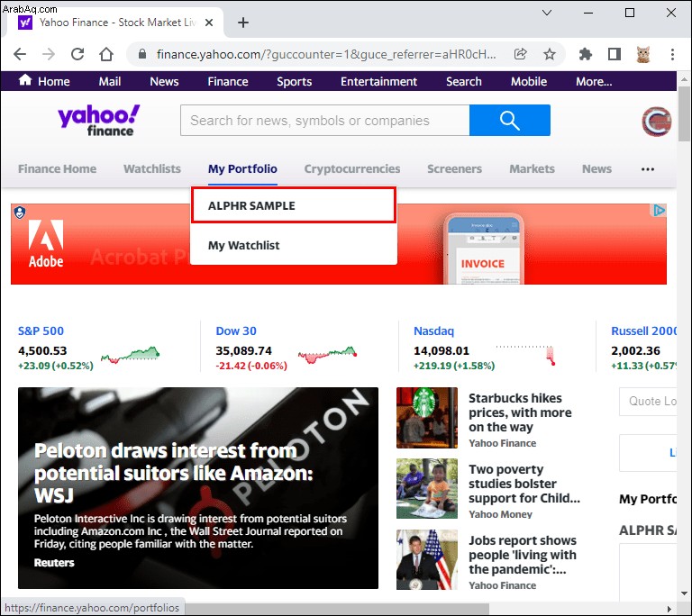Screen dimensions: 692x616
Task: Open the Extensions puzzle icon
Action: click(x=585, y=54)
